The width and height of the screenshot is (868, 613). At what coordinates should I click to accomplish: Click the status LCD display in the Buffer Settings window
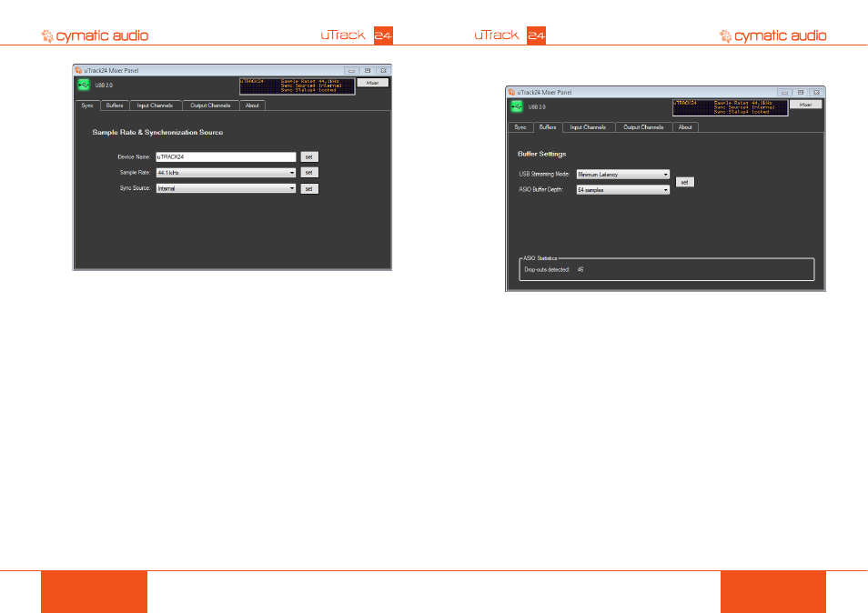(x=731, y=108)
